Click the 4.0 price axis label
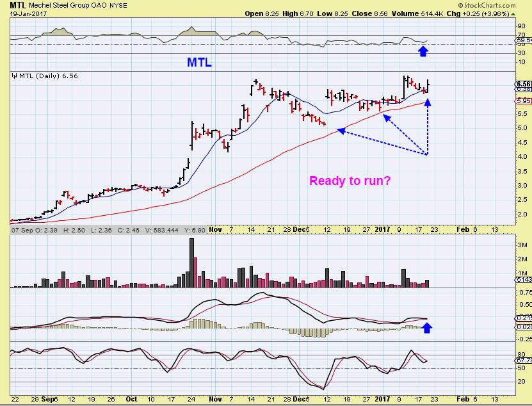The width and height of the screenshot is (532, 406). click(522, 157)
